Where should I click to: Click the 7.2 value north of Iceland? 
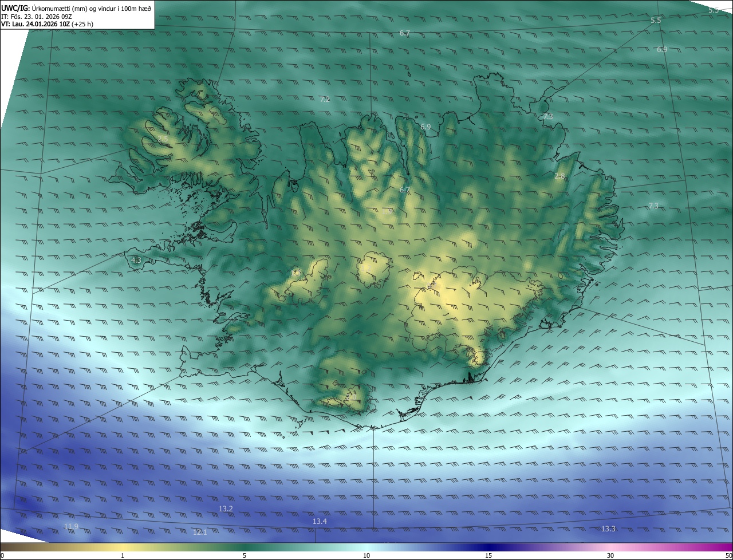[x=325, y=100]
